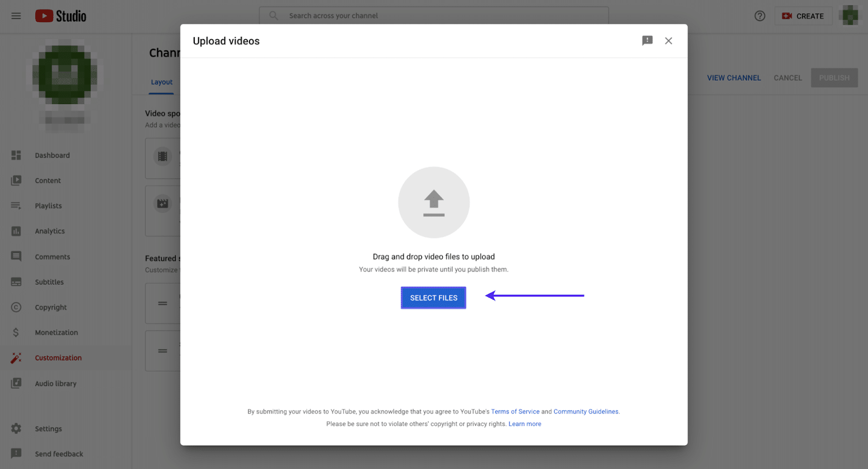Open the help question mark icon

(759, 16)
